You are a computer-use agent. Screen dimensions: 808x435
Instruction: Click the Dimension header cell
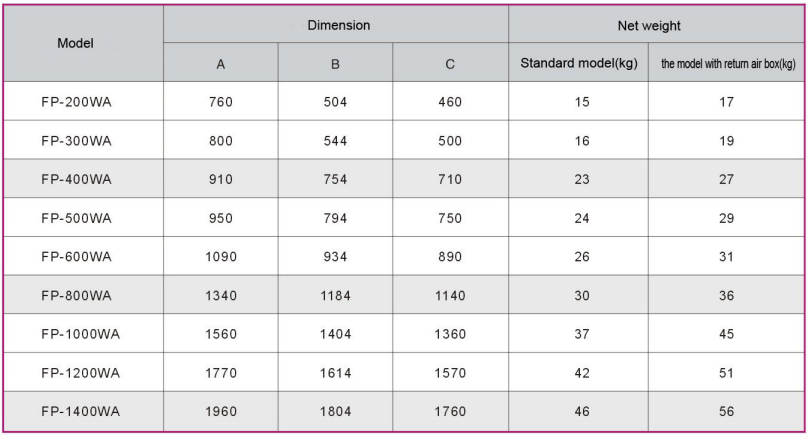[x=335, y=24]
